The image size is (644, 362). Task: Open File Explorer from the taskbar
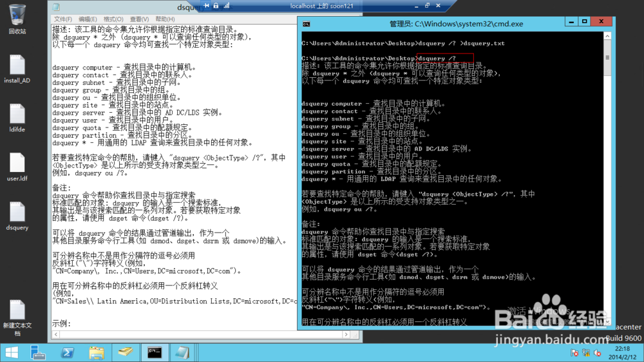(97, 352)
